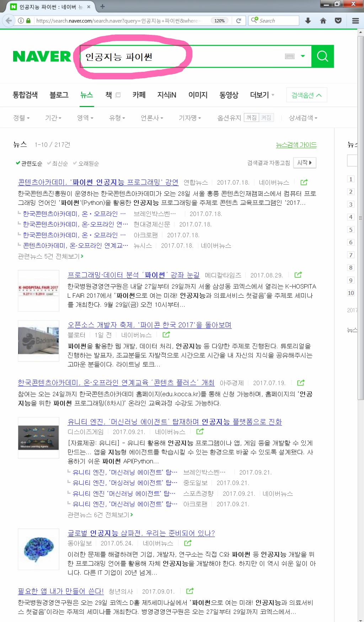Expand the 더보기 menu

coord(262,95)
